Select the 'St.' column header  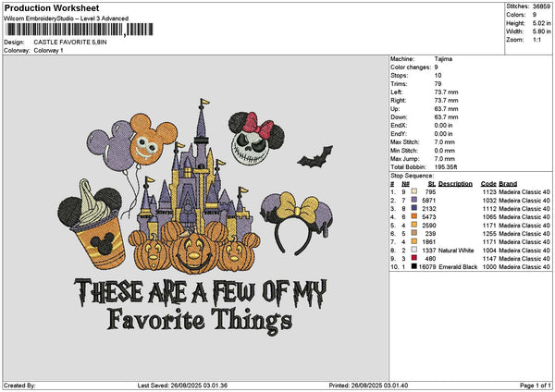click(x=432, y=184)
